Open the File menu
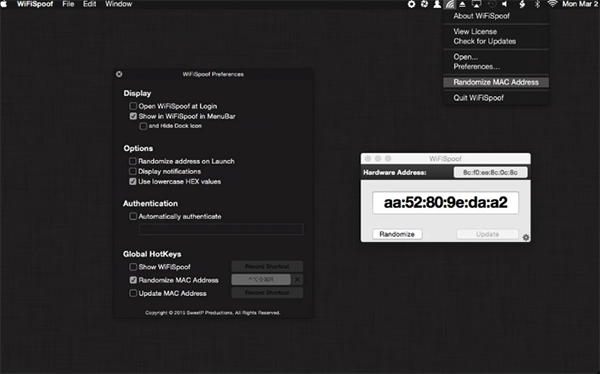This screenshot has height=374, width=600. (68, 4)
